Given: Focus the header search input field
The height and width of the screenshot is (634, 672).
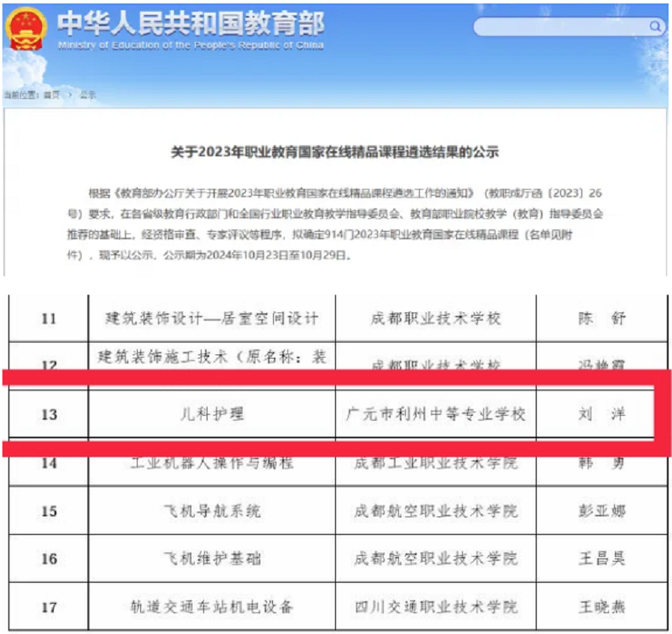Looking at the screenshot, I should (559, 27).
